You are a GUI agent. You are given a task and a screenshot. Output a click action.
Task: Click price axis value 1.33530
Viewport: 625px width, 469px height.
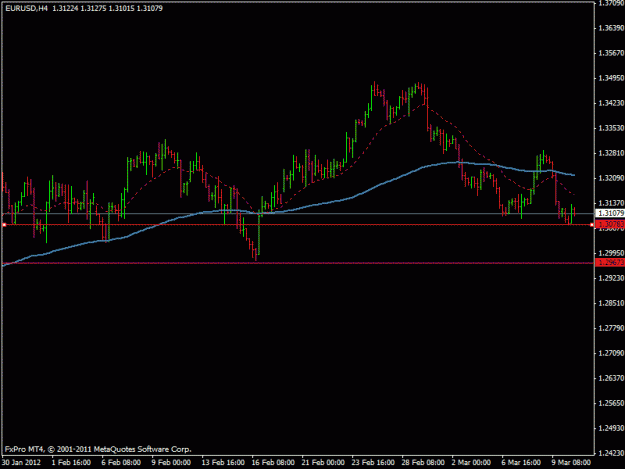click(x=611, y=128)
